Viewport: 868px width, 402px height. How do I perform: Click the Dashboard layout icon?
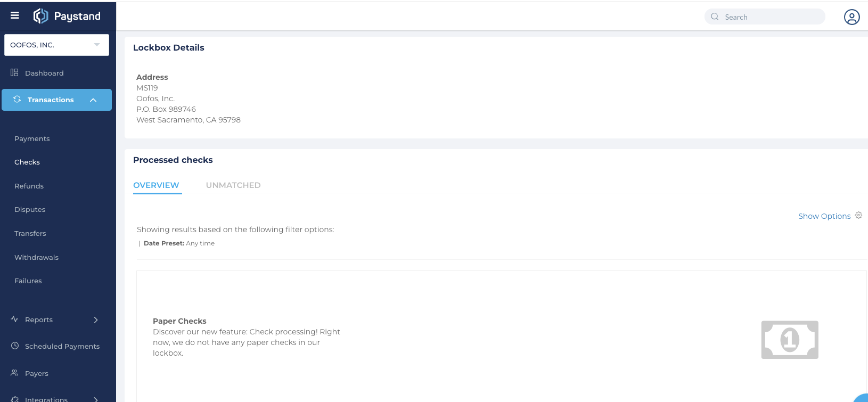(x=14, y=72)
